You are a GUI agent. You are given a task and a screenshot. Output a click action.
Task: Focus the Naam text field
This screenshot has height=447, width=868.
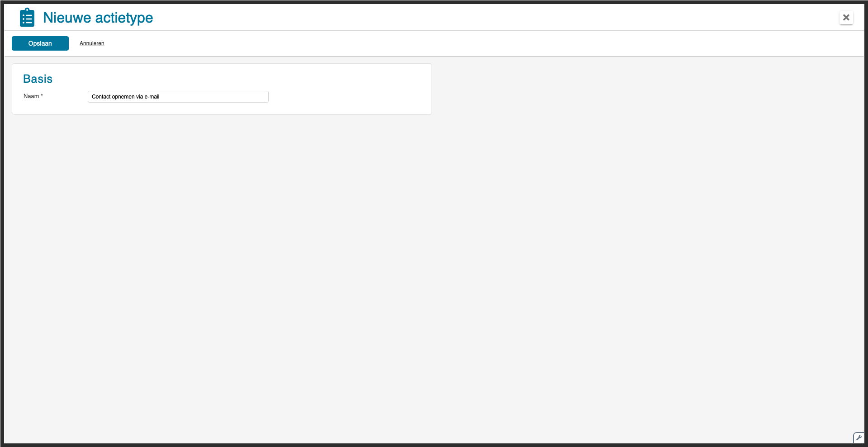(178, 97)
